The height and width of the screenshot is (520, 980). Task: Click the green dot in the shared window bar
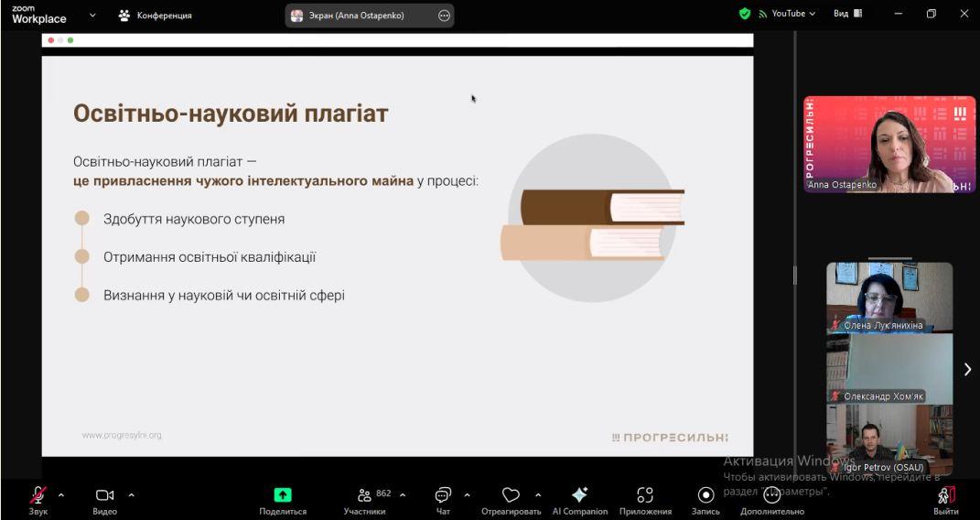coord(70,40)
